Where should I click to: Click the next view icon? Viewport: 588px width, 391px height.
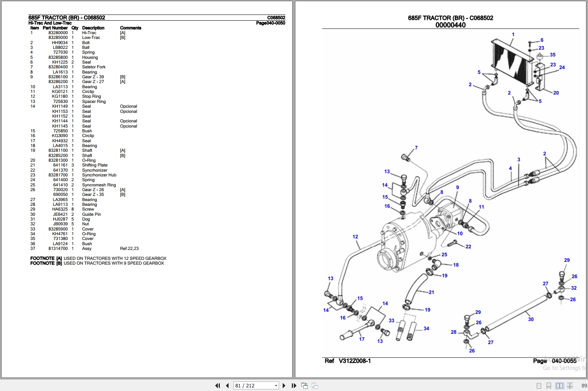tap(314, 385)
